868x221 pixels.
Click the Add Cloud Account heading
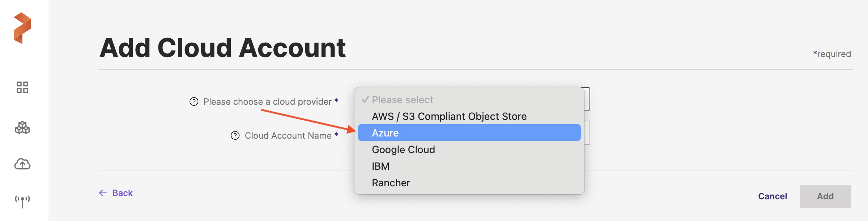222,48
